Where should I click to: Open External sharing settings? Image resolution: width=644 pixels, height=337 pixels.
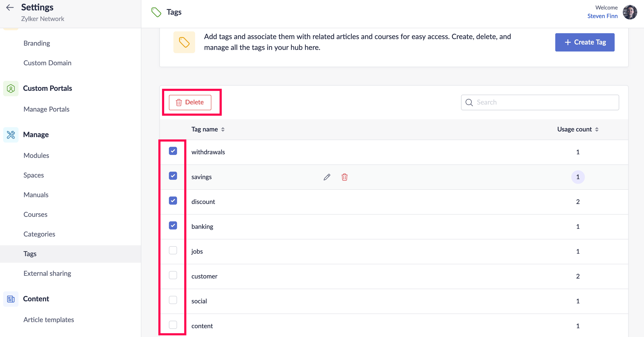click(x=47, y=273)
